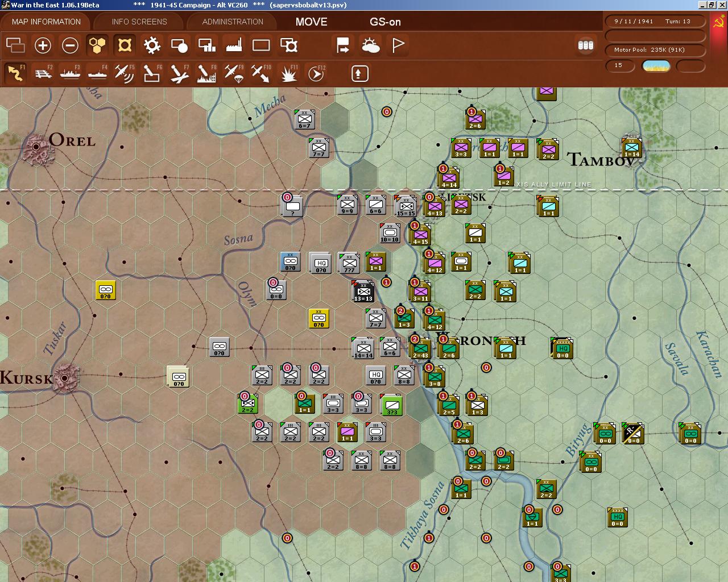
Task: Open the INFO SCREENS tab
Action: click(139, 22)
